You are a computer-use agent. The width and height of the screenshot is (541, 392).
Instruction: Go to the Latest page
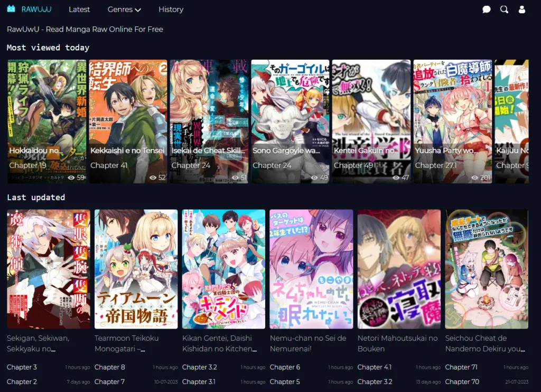79,10
